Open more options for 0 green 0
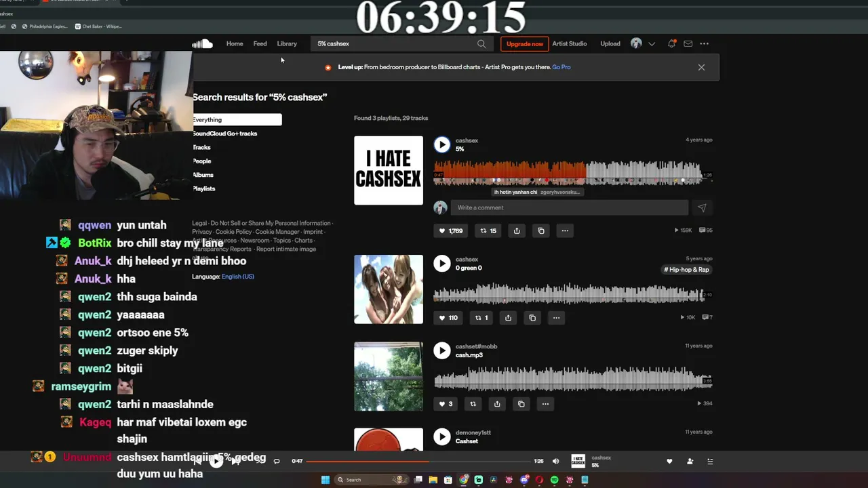The image size is (868, 488). click(556, 317)
